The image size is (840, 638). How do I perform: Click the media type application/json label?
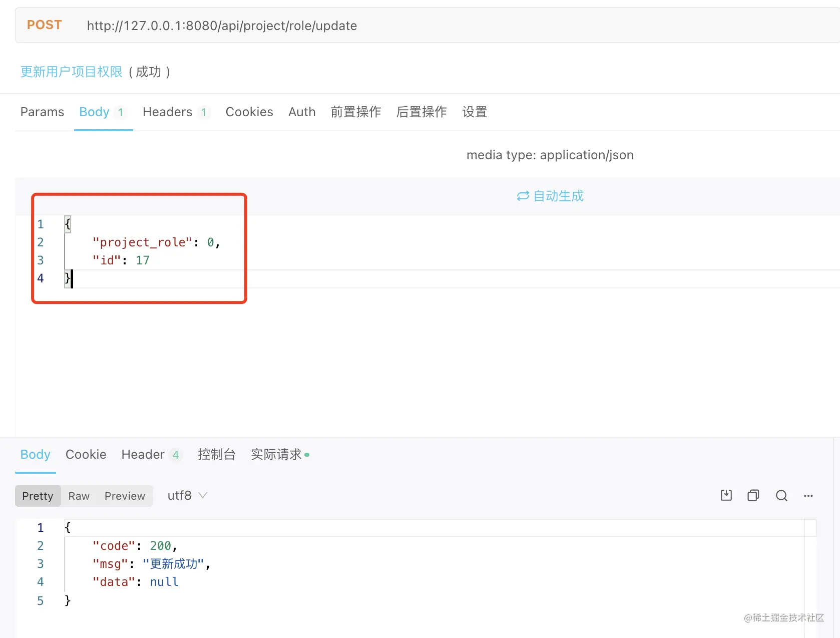pos(550,155)
